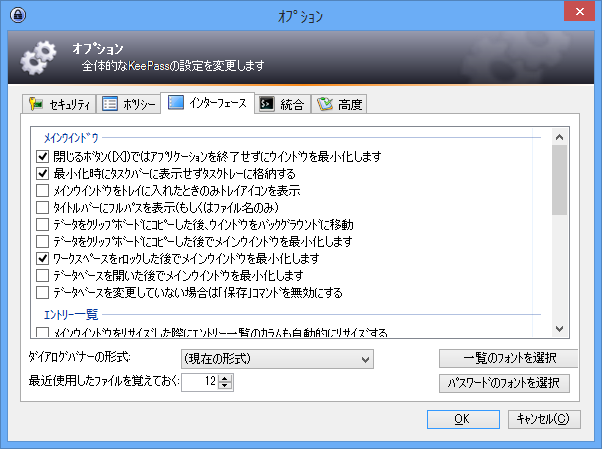Enable タイトルバーにフルパスを表示 checkbox
The image size is (602, 449).
point(42,208)
